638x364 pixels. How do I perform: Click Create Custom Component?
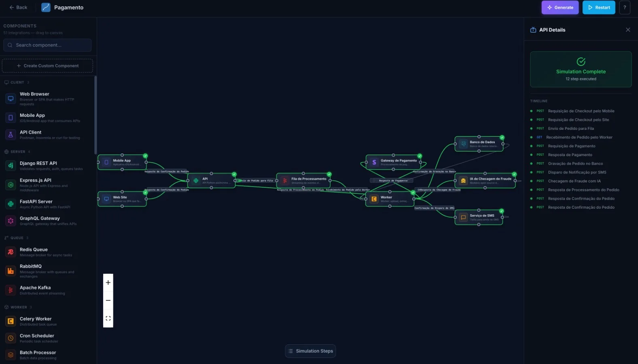click(x=47, y=66)
